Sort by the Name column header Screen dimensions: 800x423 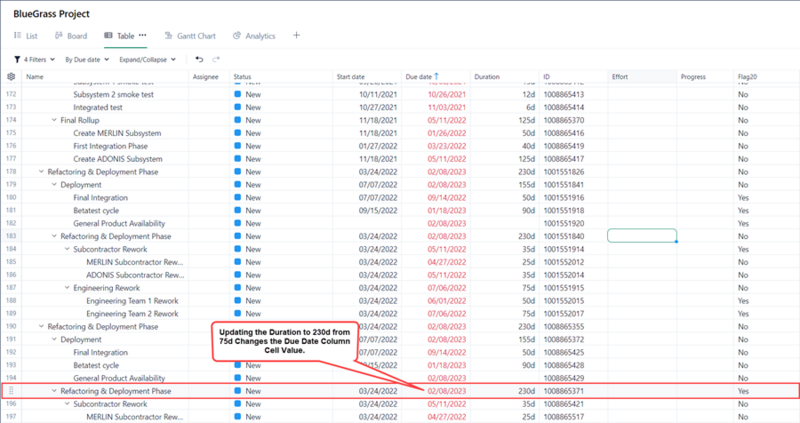(35, 77)
